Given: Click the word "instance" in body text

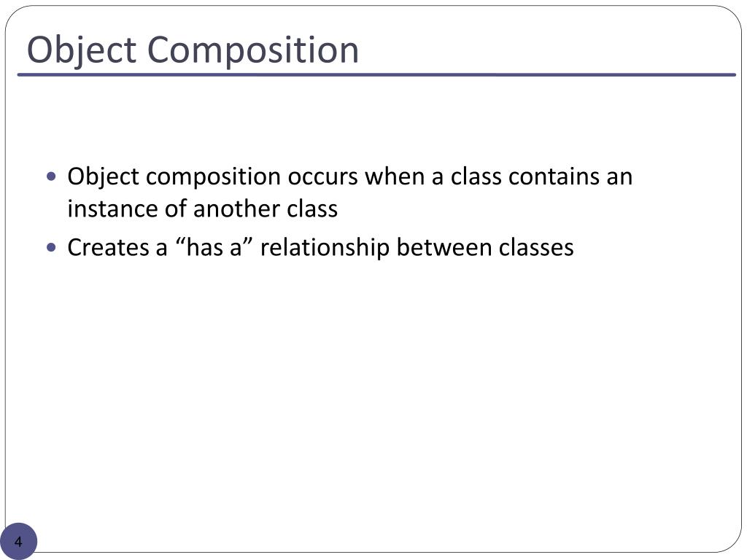Looking at the screenshot, I should 112,209.
